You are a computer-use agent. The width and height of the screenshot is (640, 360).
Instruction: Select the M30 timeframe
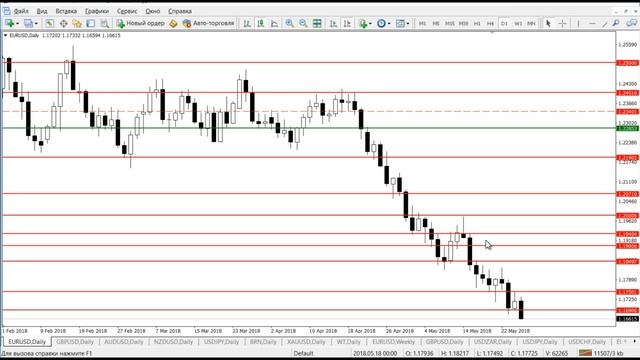click(x=463, y=24)
